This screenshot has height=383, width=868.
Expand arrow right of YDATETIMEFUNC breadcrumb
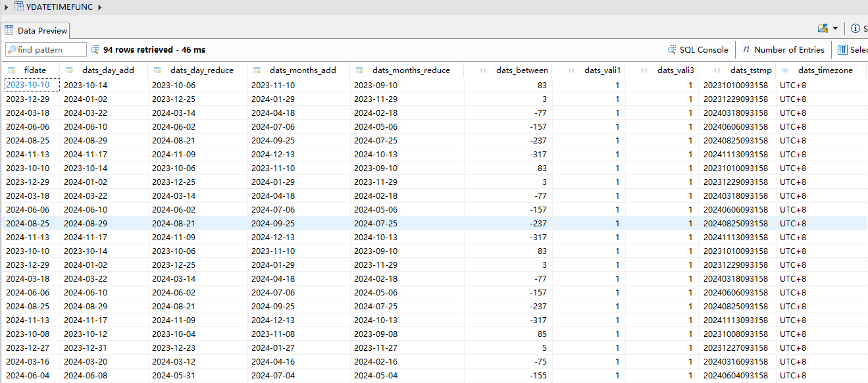pos(100,7)
